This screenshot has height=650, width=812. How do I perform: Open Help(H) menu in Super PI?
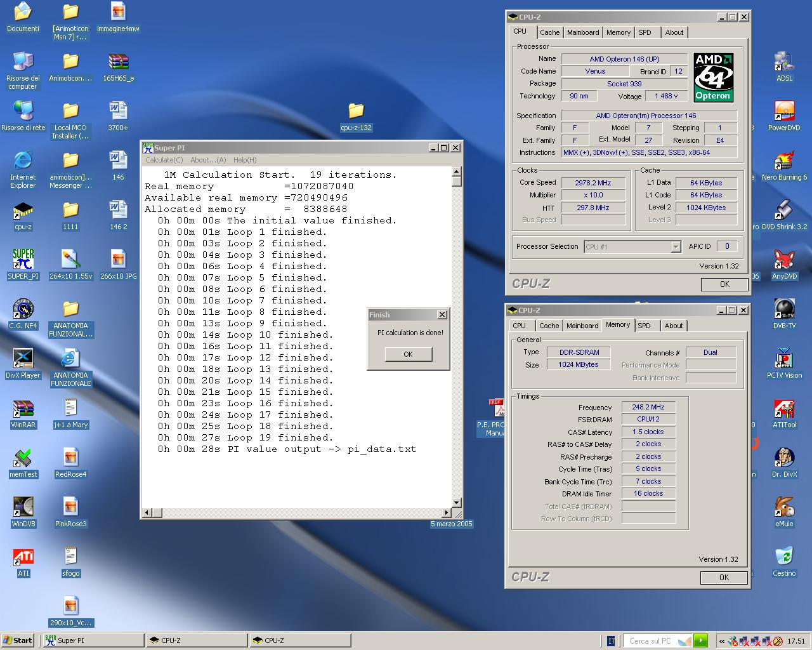(x=245, y=160)
